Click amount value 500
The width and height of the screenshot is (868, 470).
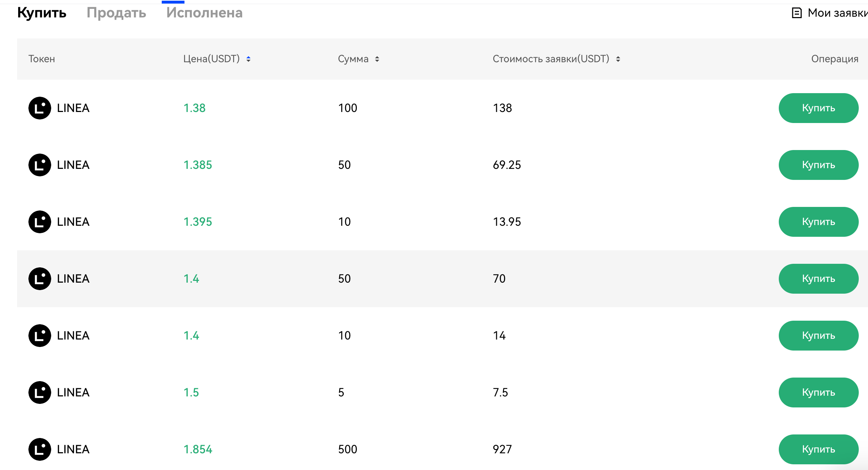point(348,449)
